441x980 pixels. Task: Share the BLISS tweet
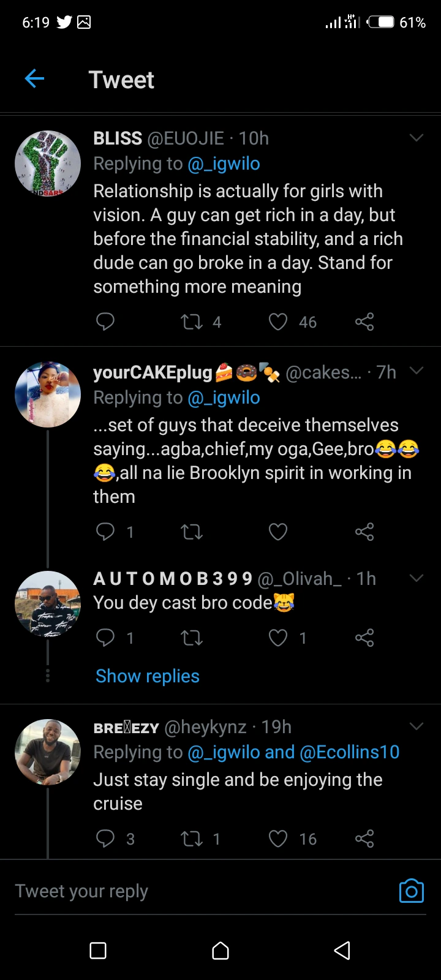(364, 322)
